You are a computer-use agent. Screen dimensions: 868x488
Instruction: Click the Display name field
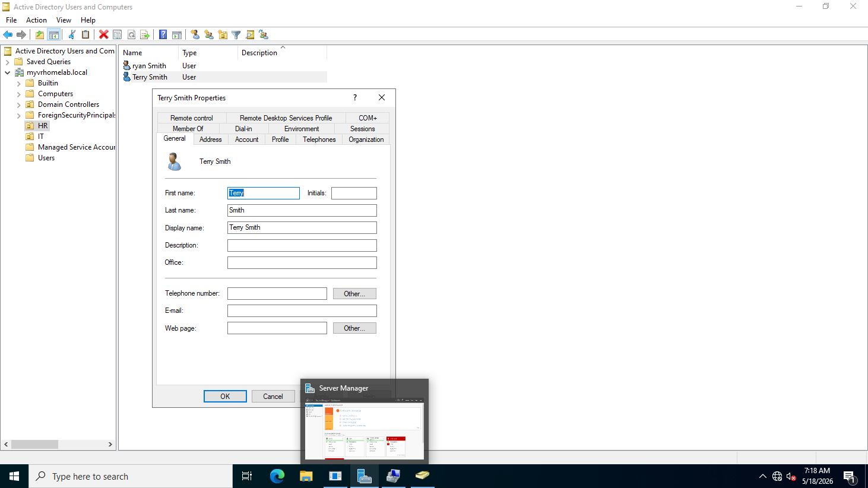click(302, 227)
